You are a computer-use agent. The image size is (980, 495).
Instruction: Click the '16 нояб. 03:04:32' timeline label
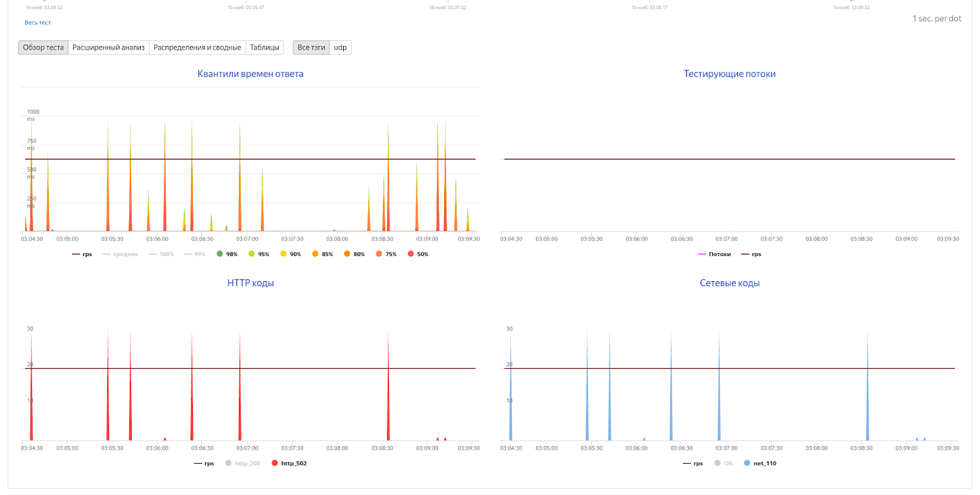pos(44,8)
